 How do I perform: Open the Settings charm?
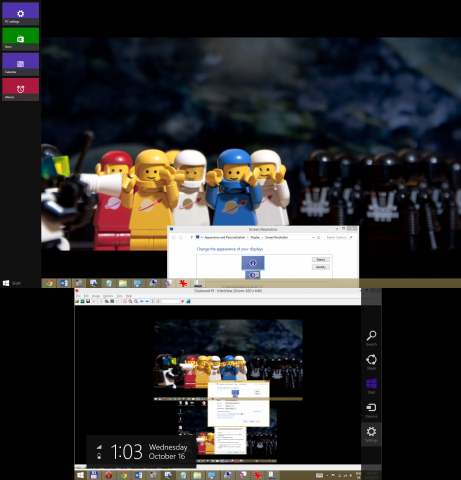click(x=371, y=434)
